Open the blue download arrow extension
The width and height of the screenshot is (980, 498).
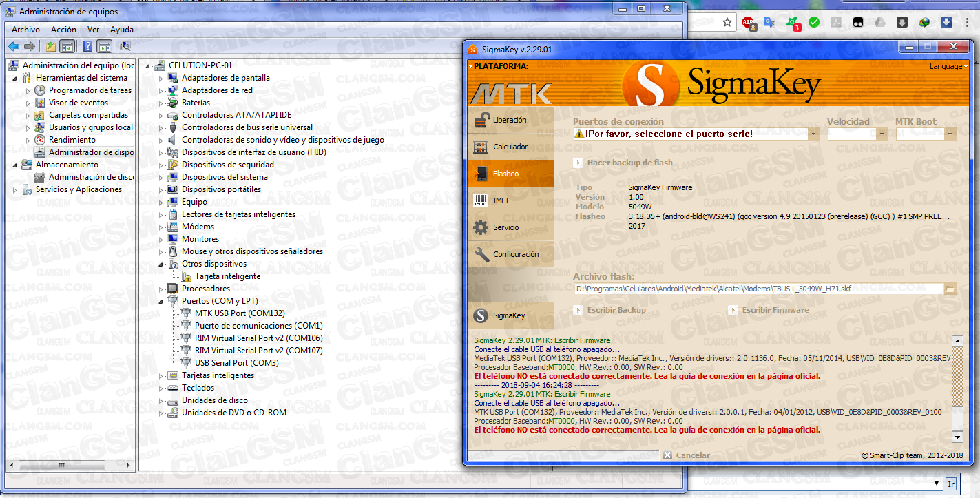click(x=947, y=22)
